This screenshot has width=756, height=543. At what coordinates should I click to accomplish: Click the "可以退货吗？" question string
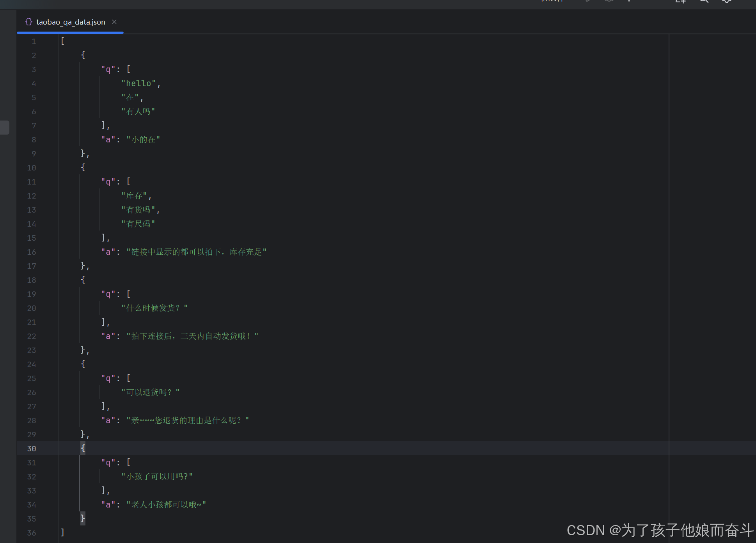[150, 392]
